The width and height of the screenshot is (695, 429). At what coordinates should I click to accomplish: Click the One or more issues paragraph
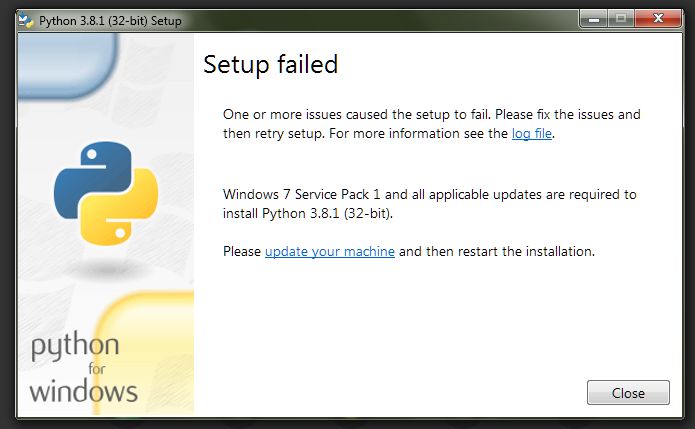pos(431,124)
